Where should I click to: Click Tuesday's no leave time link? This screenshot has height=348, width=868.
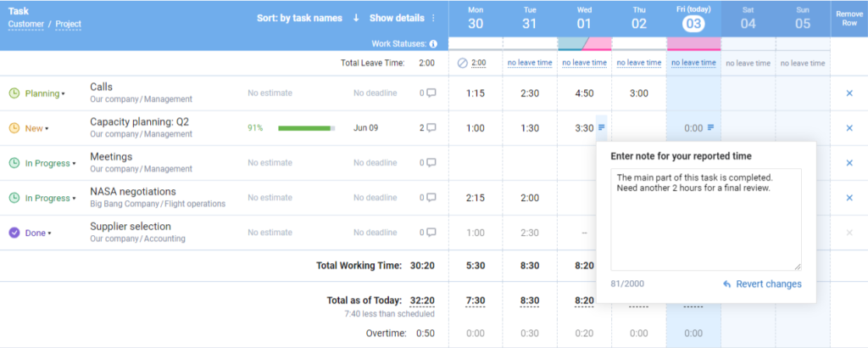click(x=530, y=63)
